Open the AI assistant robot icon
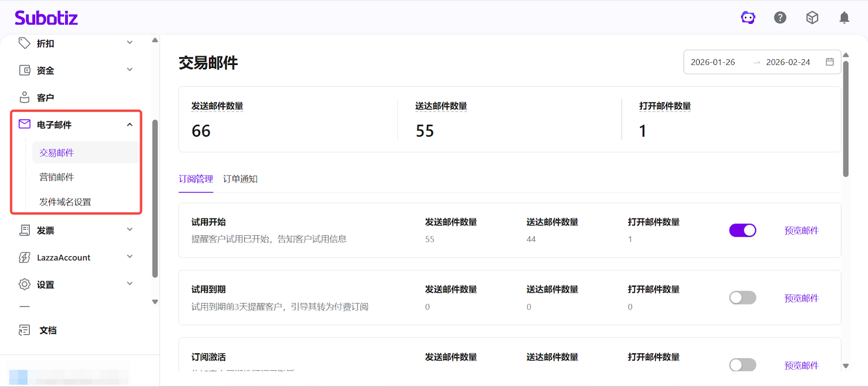The width and height of the screenshot is (868, 387). pyautogui.click(x=748, y=18)
